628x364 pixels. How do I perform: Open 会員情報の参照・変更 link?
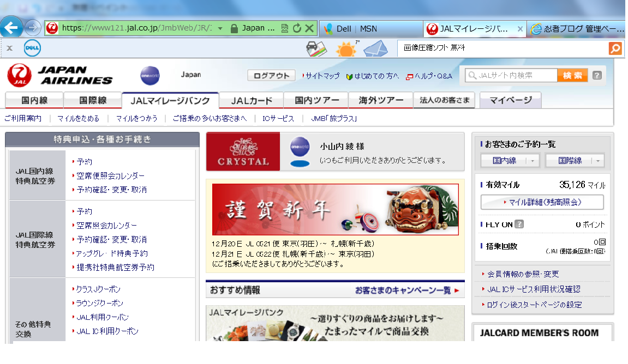[x=523, y=274]
